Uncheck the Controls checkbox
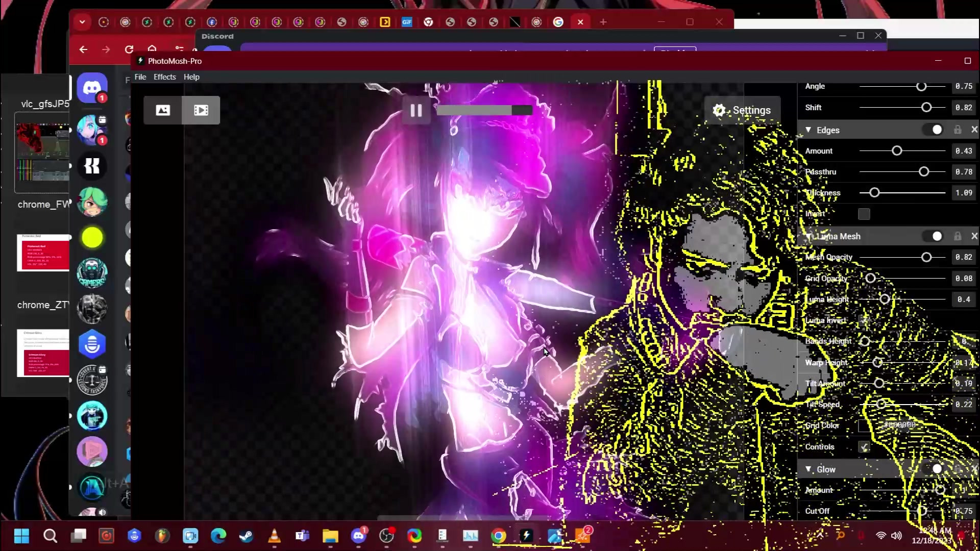The width and height of the screenshot is (980, 551). pos(864,447)
